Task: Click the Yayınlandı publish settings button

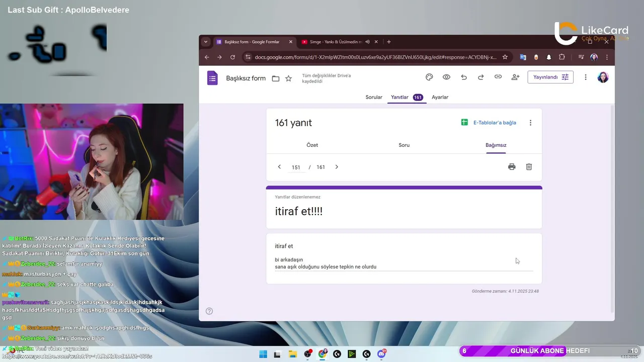Action: click(x=550, y=77)
